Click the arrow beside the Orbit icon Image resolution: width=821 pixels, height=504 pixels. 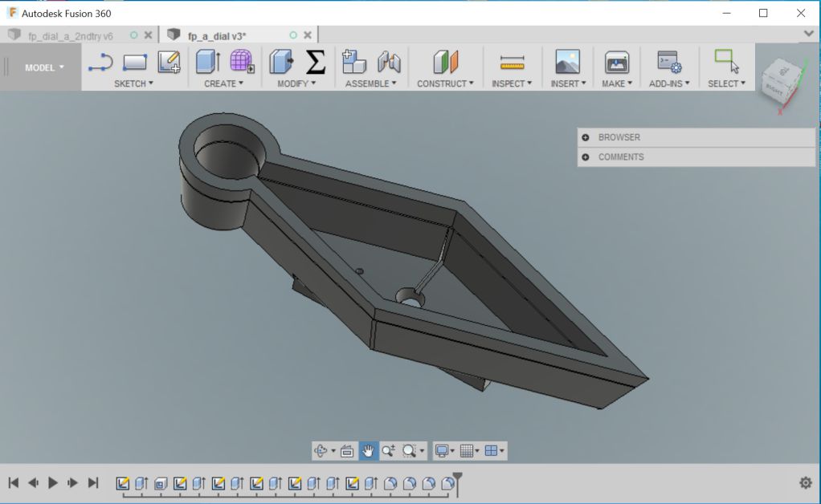333,451
